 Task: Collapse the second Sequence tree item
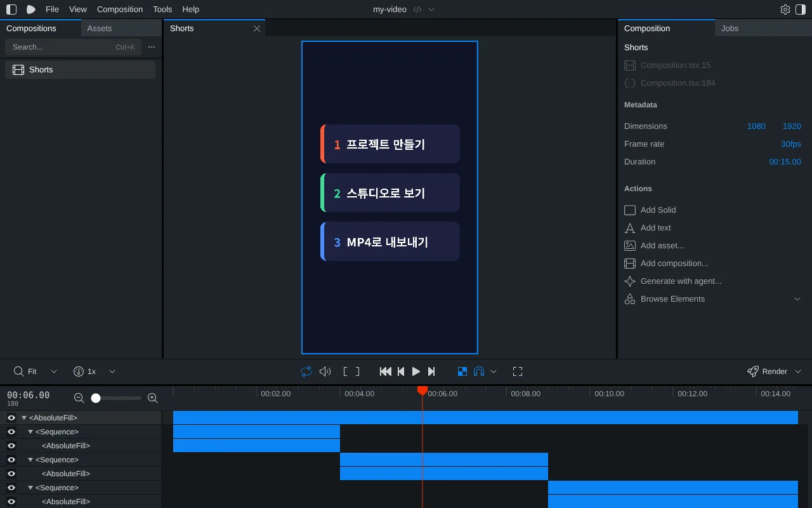point(30,460)
